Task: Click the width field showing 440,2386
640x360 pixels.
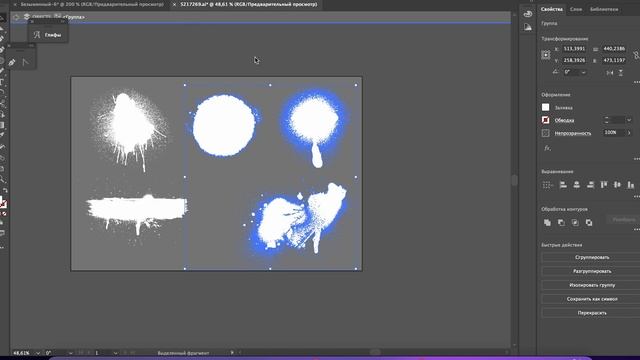Action: [x=614, y=49]
